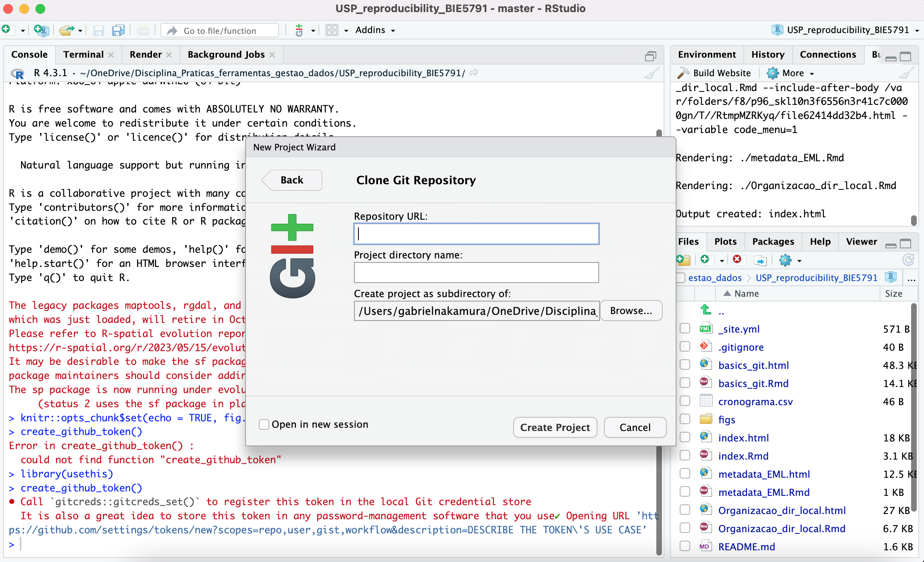
Task: Check the box next to cronograma.csv
Action: (x=685, y=401)
